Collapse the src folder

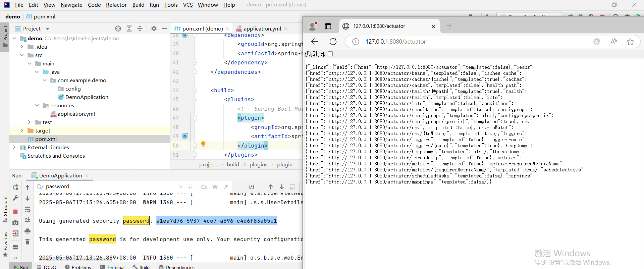22,55
